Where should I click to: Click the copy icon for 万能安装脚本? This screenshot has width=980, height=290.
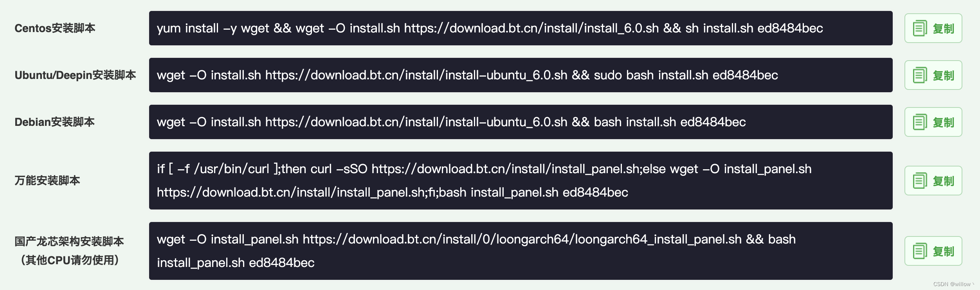coord(920,181)
